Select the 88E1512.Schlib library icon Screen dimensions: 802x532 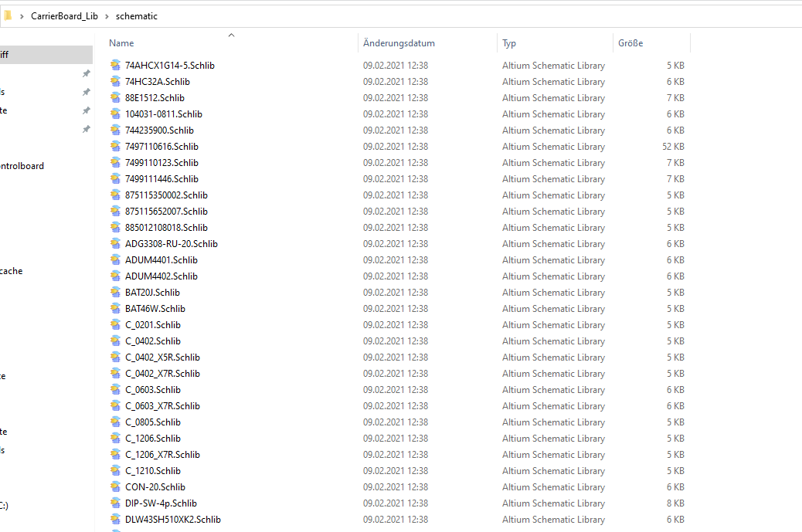coord(116,98)
